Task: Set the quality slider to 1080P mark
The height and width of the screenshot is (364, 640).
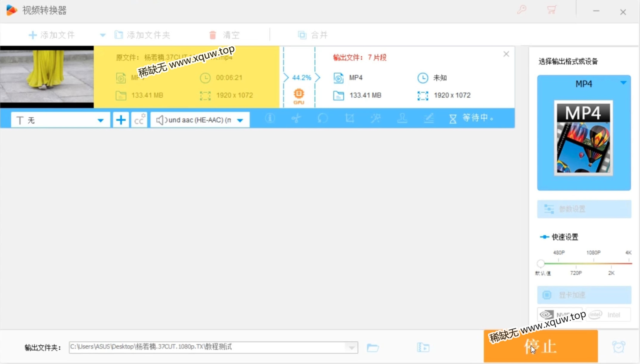Action: [593, 260]
